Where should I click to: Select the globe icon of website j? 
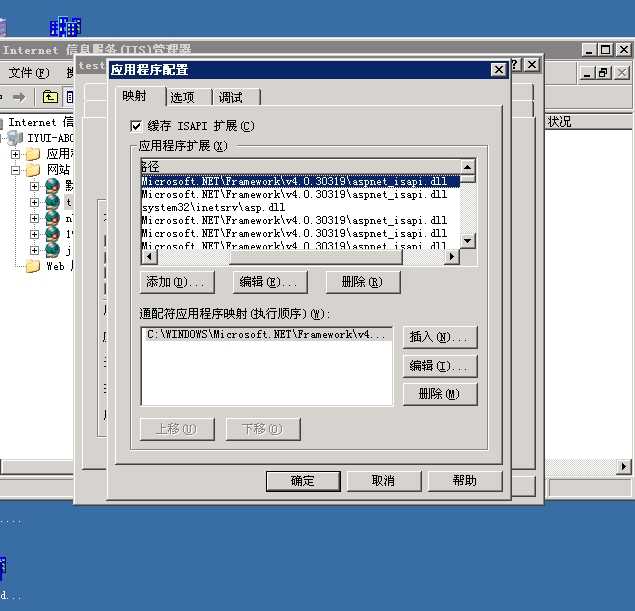(x=53, y=251)
